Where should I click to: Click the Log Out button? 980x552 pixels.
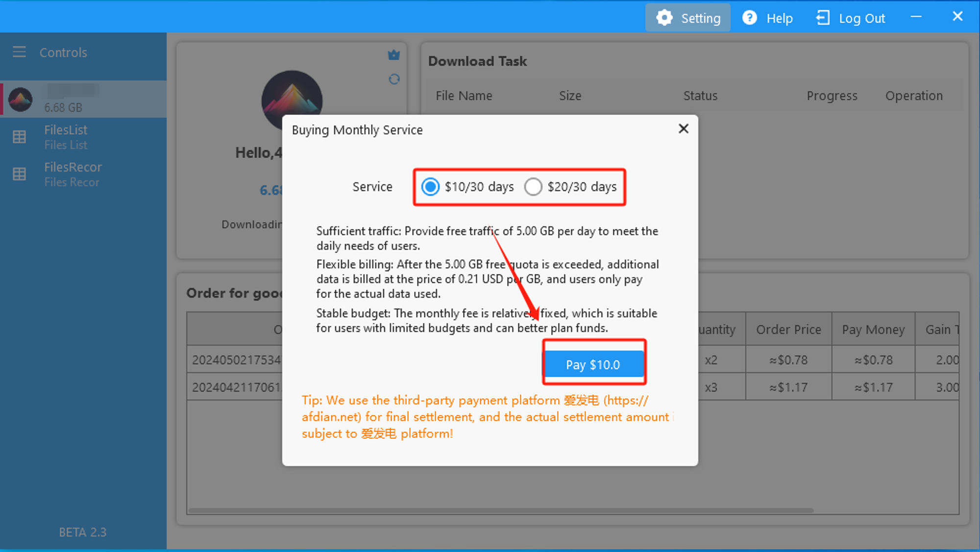pos(851,18)
